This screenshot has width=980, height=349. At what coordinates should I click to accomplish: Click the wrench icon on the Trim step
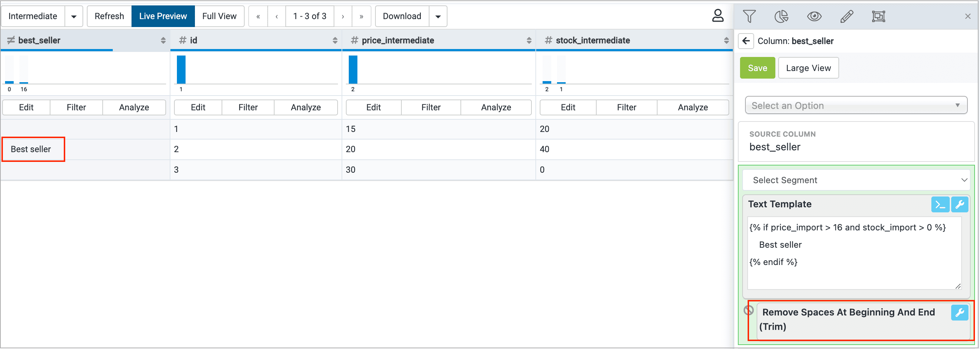[x=959, y=313]
